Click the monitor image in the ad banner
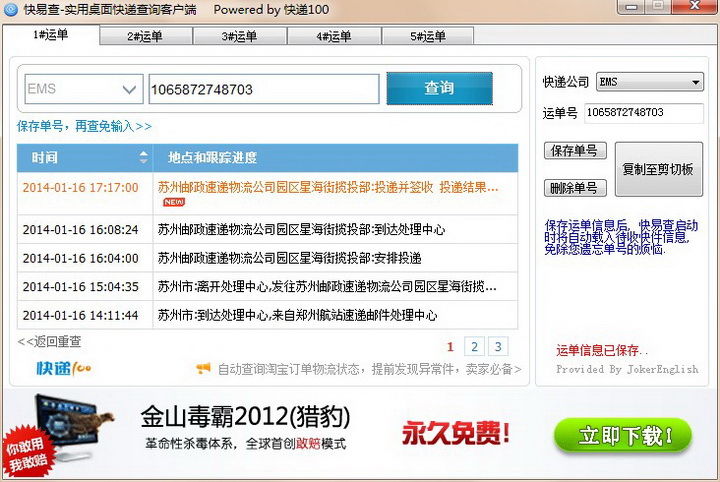 coord(73,425)
